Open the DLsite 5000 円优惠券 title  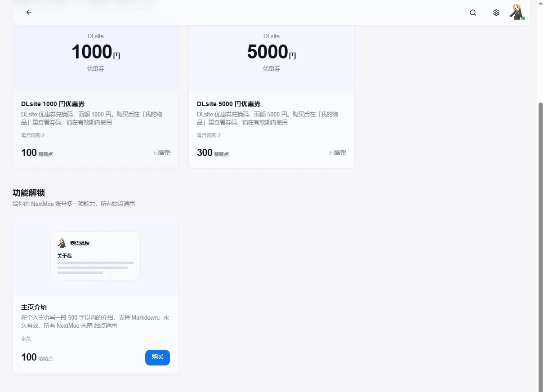tap(229, 104)
